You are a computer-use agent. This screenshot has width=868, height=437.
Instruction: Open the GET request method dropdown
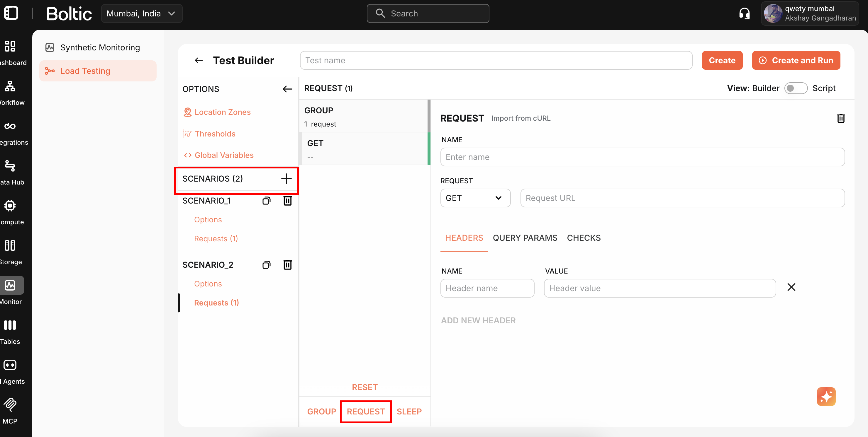point(475,198)
